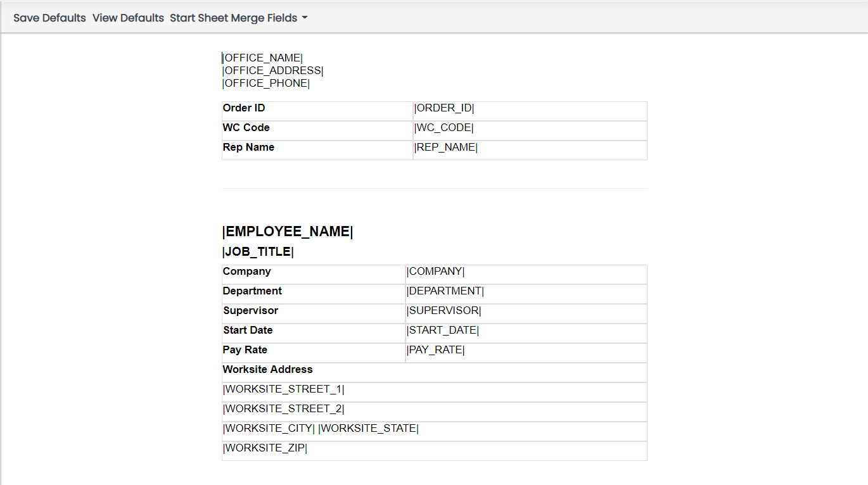Click the Worksite Address label row
Screen dimensions: 868x485
point(268,370)
